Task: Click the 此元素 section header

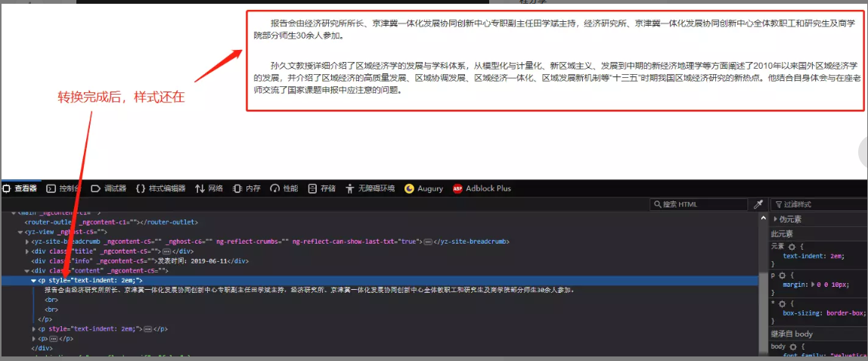Action: [x=782, y=234]
